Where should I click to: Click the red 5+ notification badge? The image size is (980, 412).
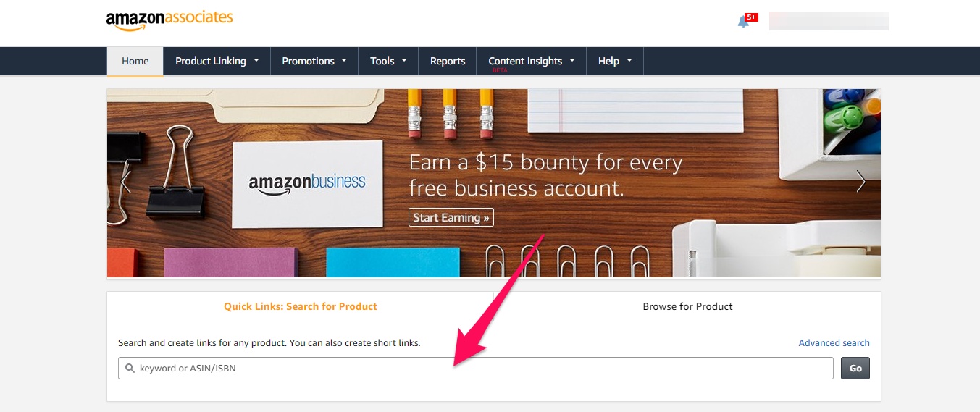click(x=751, y=17)
